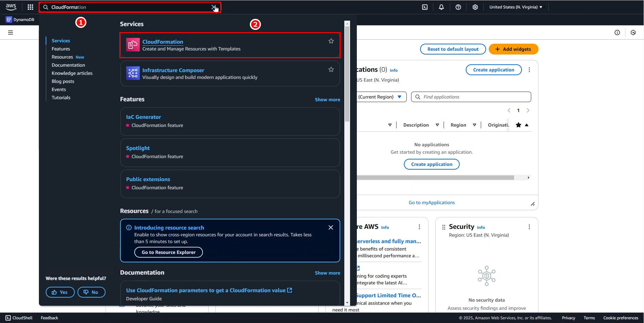The height and width of the screenshot is (323, 644).
Task: Select the Documentation search category
Action: pyautogui.click(x=68, y=65)
